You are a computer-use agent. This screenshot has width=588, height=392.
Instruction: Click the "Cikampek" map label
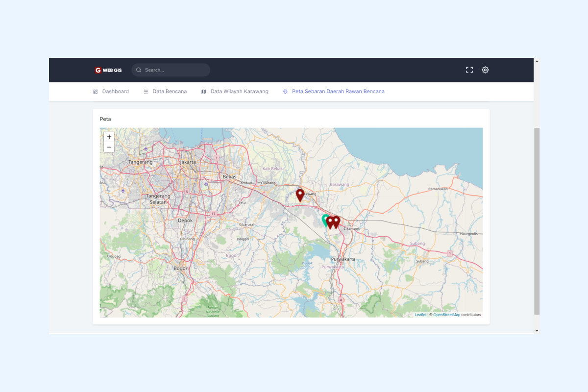point(352,229)
